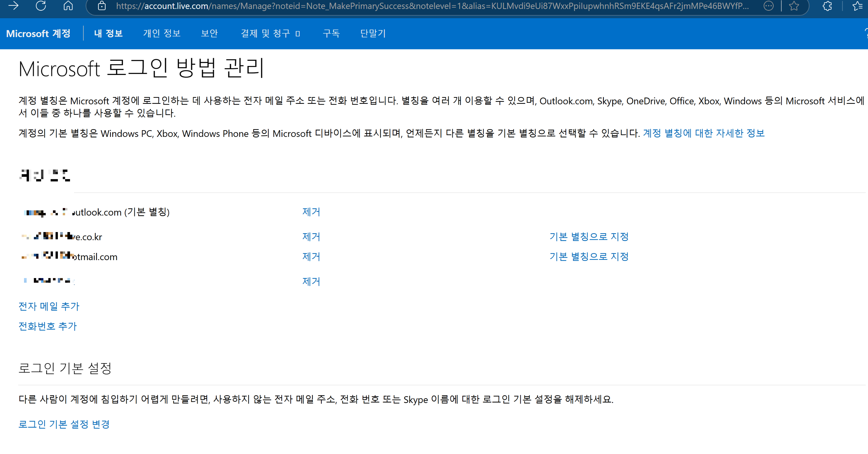Go to 단말기 menu item
The height and width of the screenshot is (454, 868).
[373, 33]
